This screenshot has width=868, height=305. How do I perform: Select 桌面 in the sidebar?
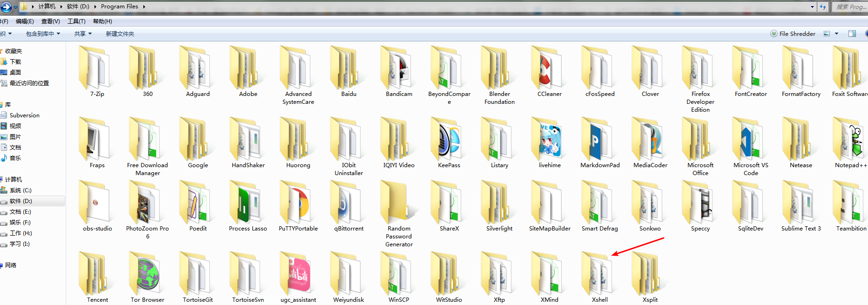click(x=15, y=73)
